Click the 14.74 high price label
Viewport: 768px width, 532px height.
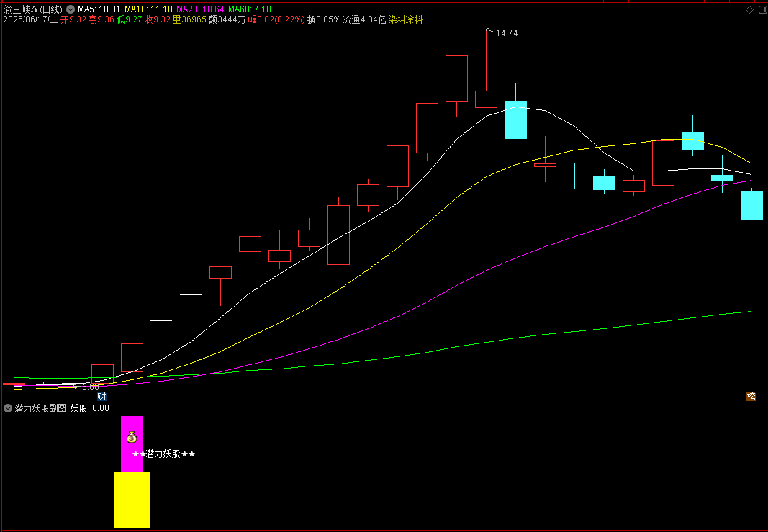coord(507,33)
